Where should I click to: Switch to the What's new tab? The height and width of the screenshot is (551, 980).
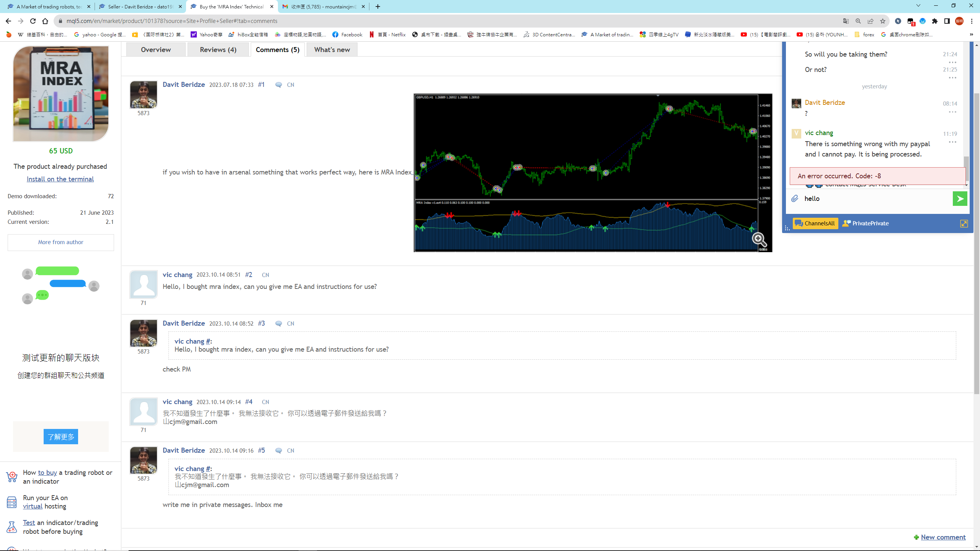point(332,50)
